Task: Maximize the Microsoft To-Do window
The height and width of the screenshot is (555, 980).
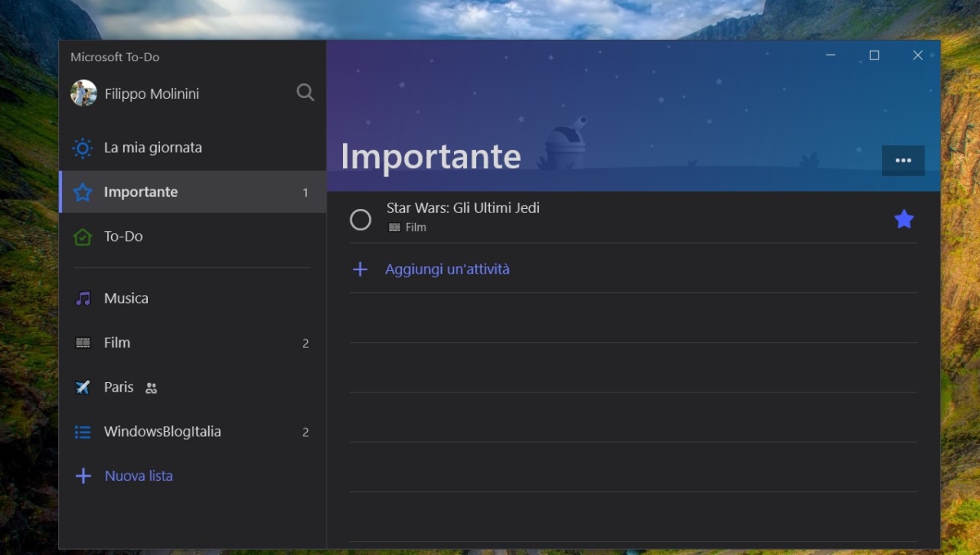Action: click(875, 55)
